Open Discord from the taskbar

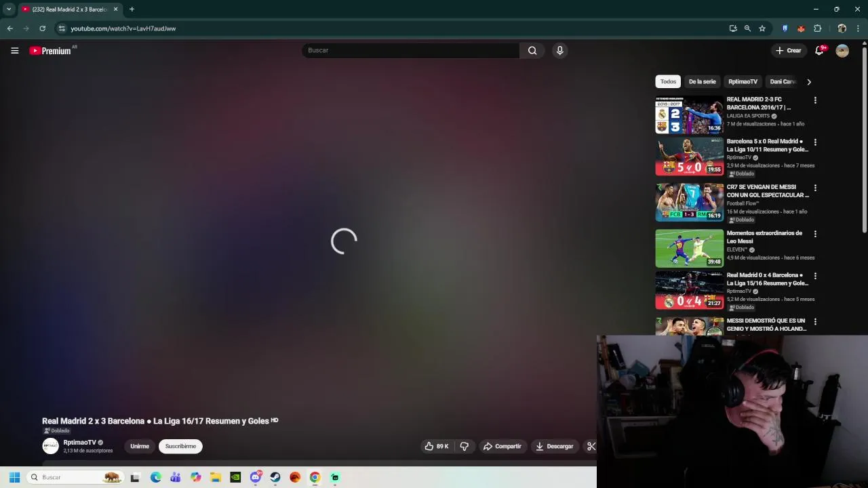pos(256,477)
